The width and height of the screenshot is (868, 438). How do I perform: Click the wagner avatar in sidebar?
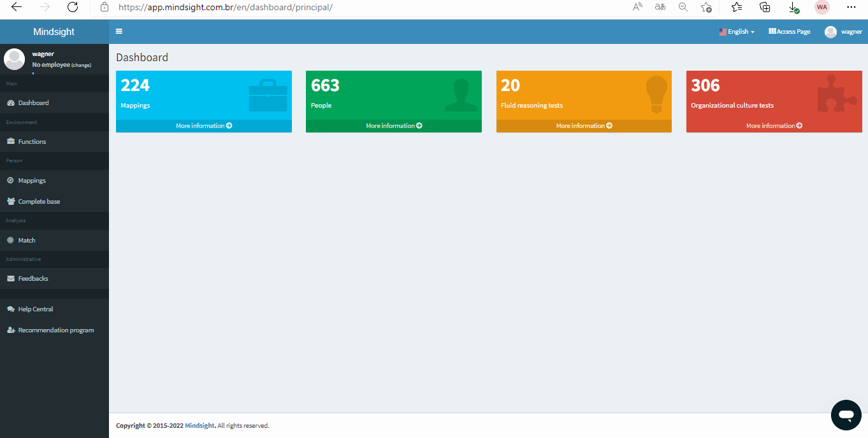pyautogui.click(x=14, y=59)
